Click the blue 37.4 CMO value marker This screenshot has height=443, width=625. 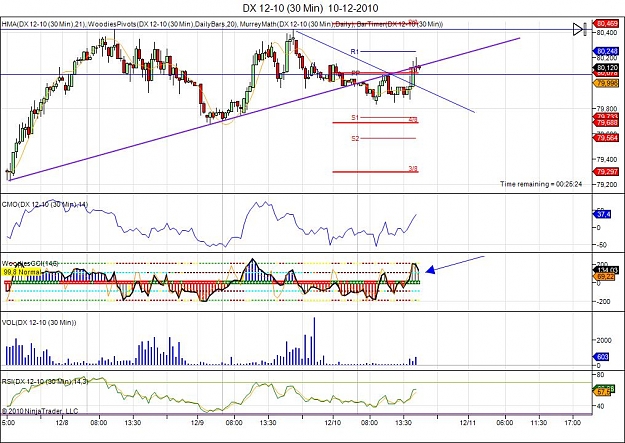pos(603,214)
